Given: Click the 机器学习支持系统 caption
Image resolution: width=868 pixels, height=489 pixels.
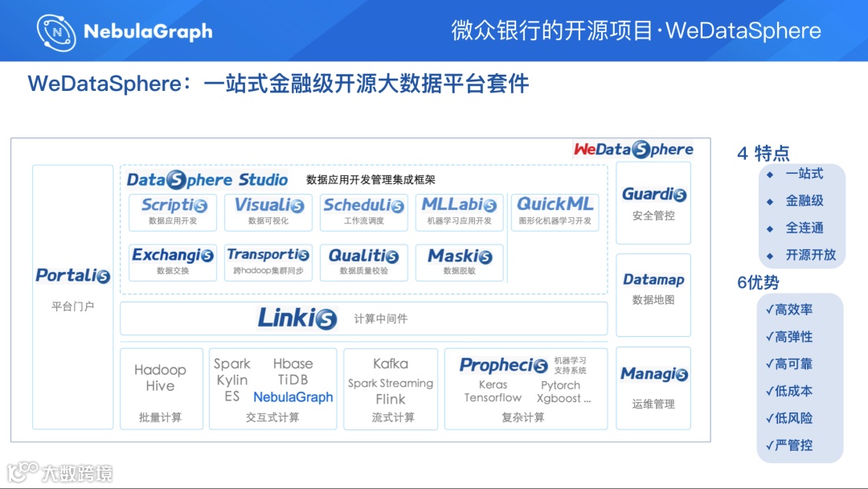Looking at the screenshot, I should coord(570,365).
